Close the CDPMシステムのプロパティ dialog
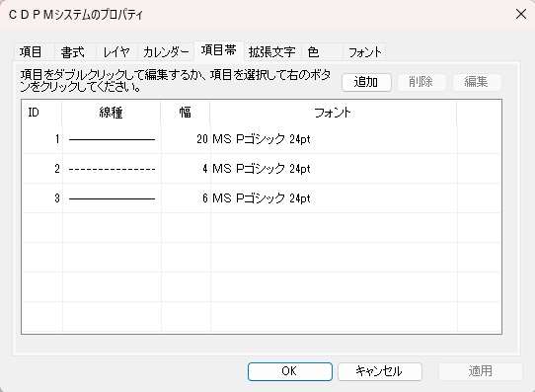This screenshot has width=535, height=392. pyautogui.click(x=521, y=15)
